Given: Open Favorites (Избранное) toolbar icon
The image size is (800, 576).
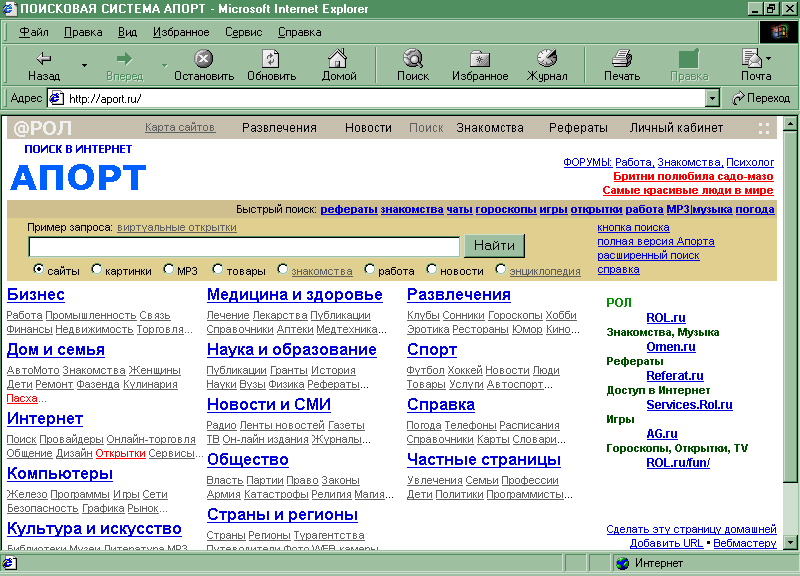Looking at the screenshot, I should [480, 59].
